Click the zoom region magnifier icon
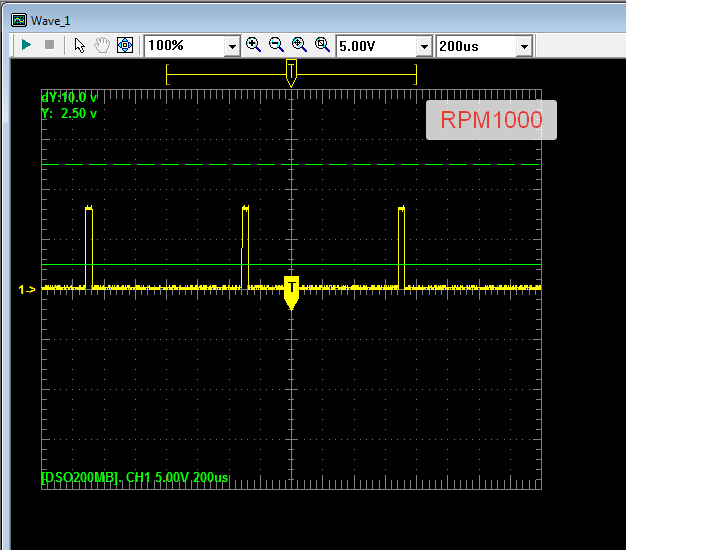 tap(322, 45)
